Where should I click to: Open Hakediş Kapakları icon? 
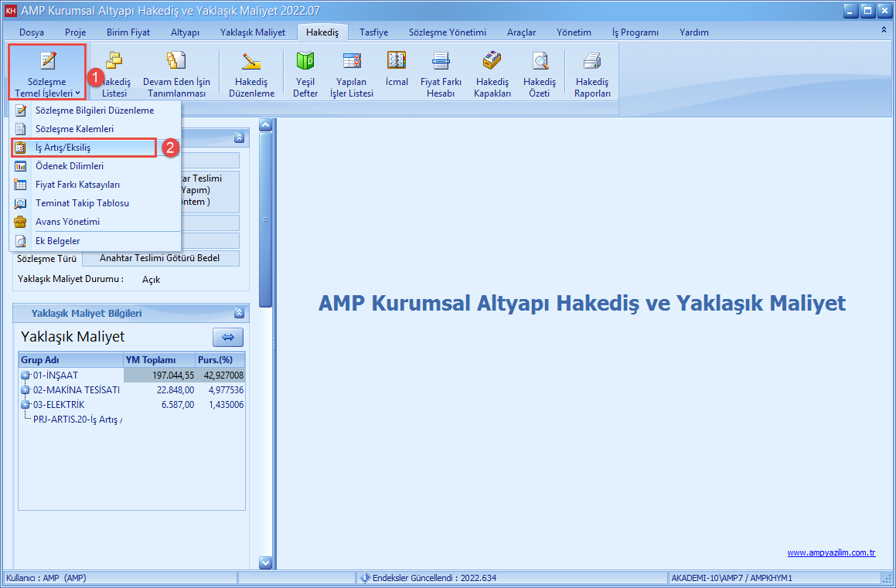tap(492, 74)
